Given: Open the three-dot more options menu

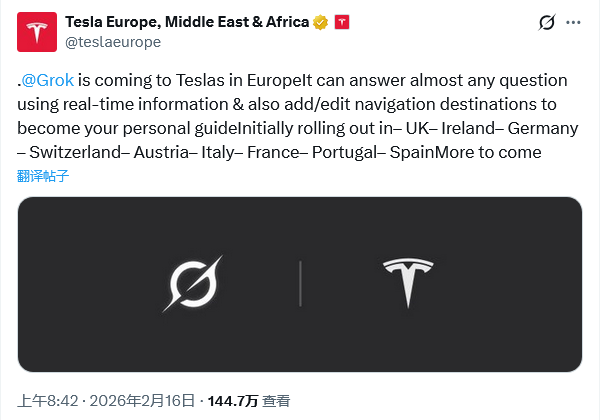Looking at the screenshot, I should (x=573, y=22).
